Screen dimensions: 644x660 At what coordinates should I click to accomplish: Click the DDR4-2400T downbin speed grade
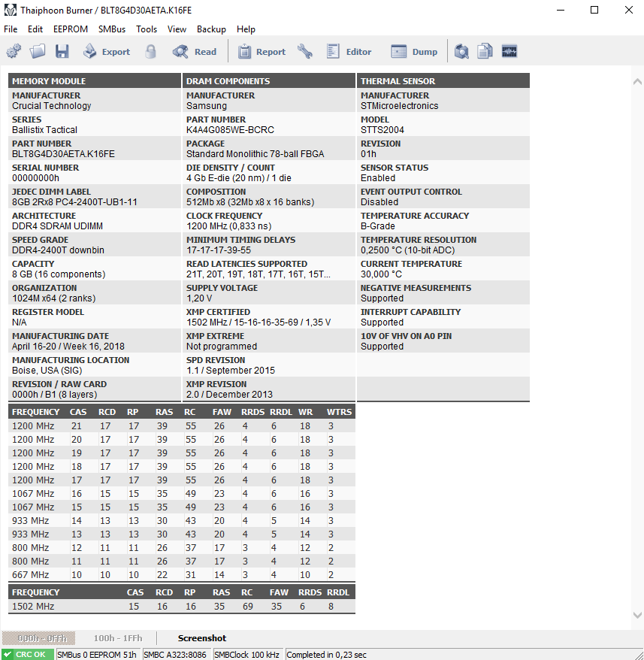coord(58,250)
